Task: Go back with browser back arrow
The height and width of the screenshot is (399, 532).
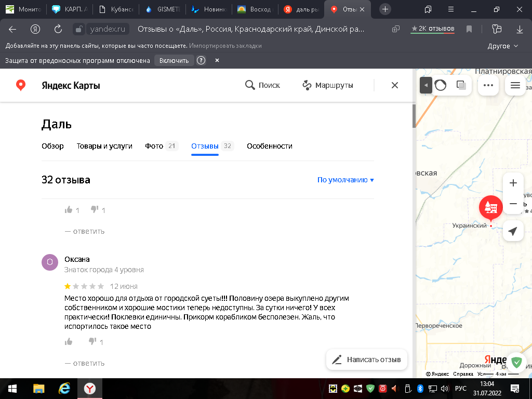Action: [12, 30]
